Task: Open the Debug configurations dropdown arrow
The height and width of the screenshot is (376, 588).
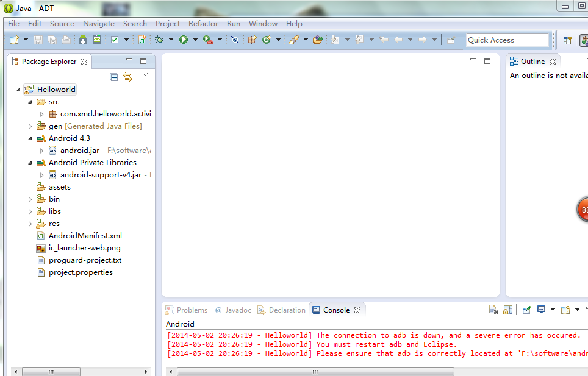Action: point(171,40)
